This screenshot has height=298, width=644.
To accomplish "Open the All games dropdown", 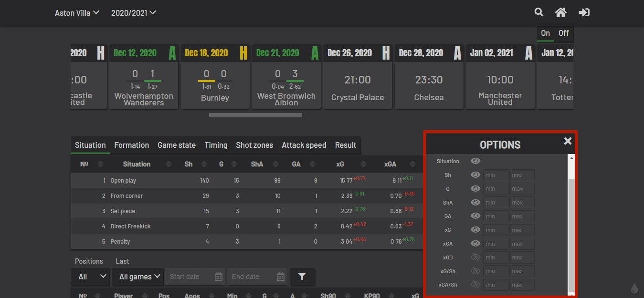I will [137, 277].
